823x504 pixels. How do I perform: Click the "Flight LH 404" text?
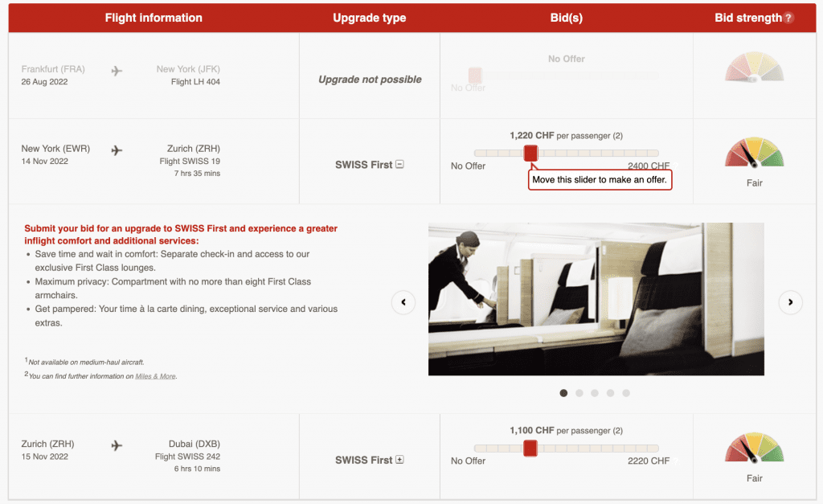[x=195, y=82]
